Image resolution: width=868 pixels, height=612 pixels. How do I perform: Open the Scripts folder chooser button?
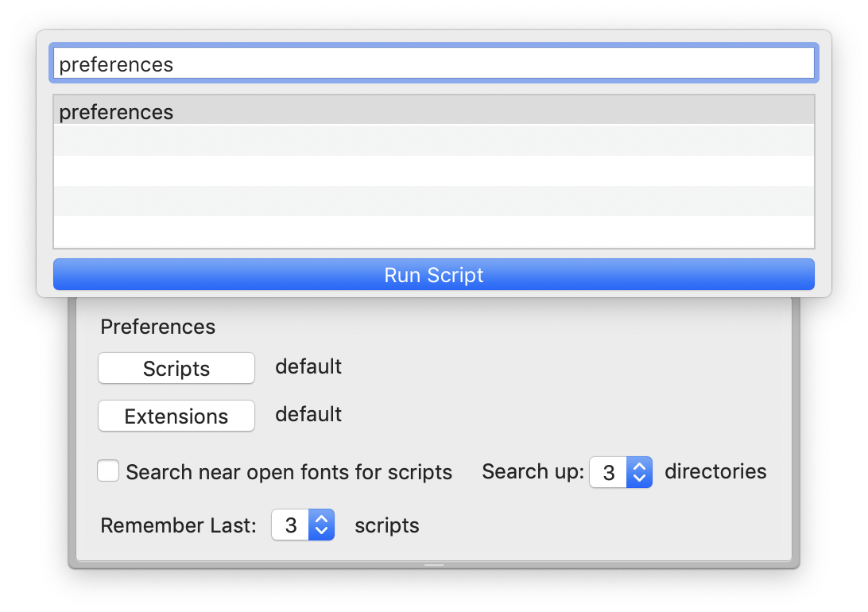pyautogui.click(x=176, y=369)
